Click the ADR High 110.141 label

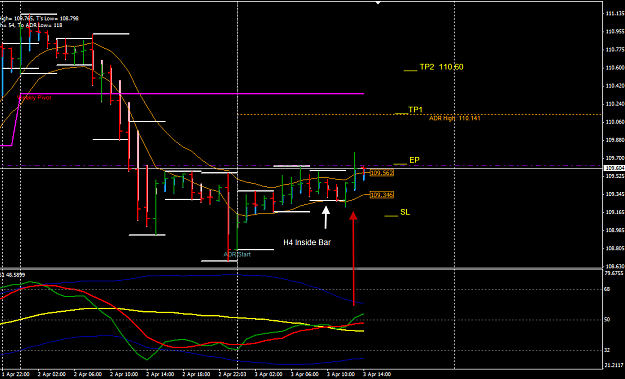pyautogui.click(x=455, y=118)
